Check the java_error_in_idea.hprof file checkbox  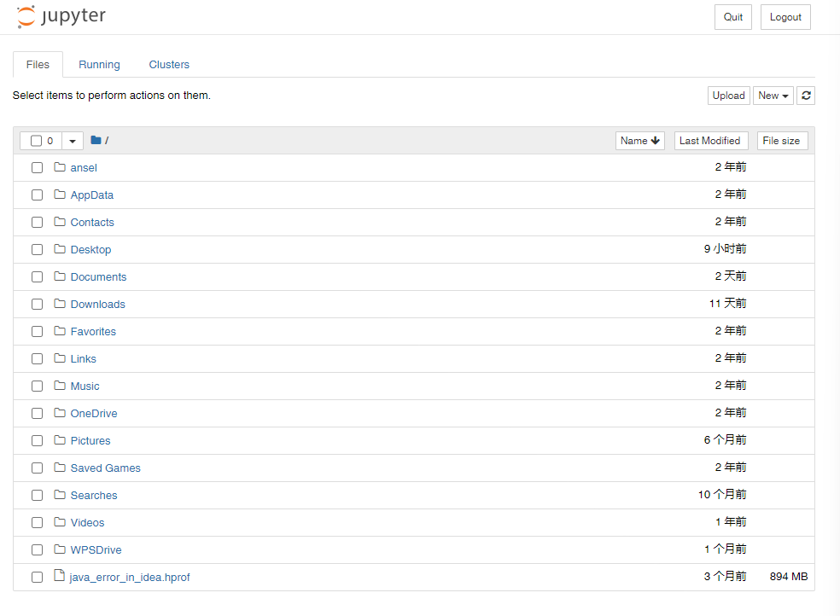click(x=37, y=577)
